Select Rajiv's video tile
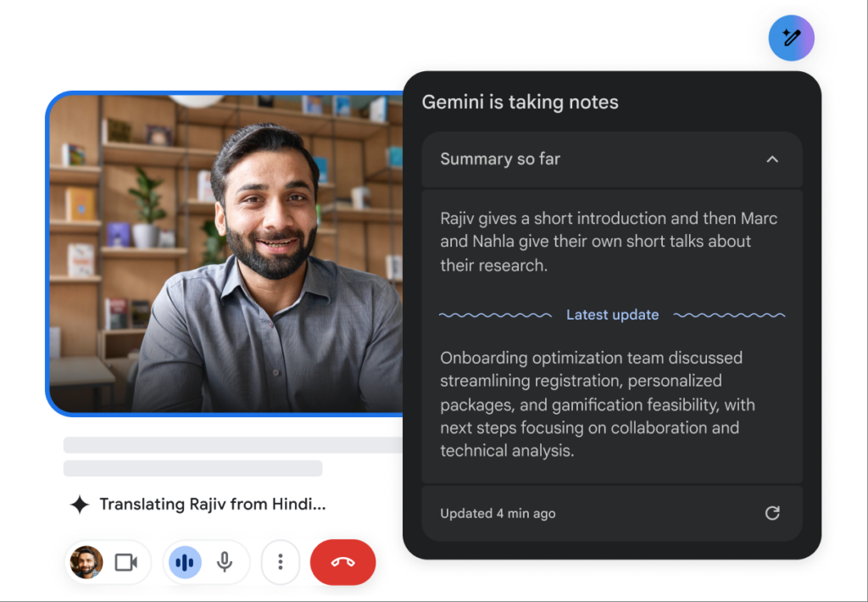 tap(225, 253)
